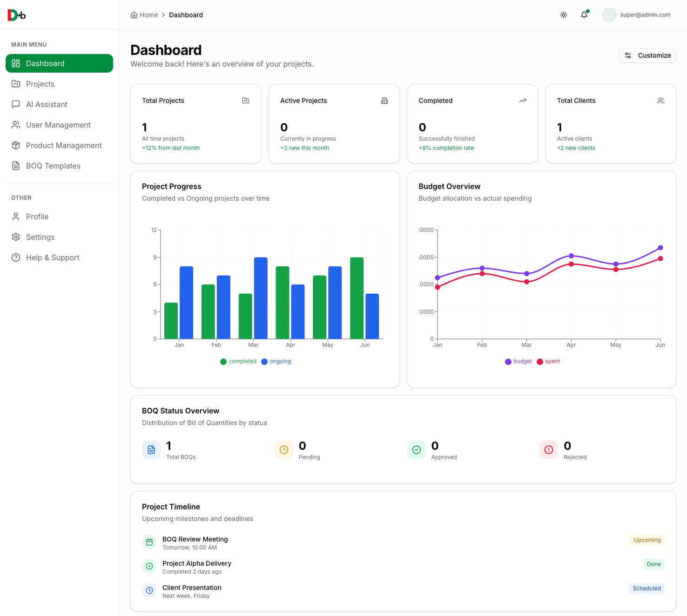This screenshot has height=616, width=687.
Task: Open Settings via the gear icon
Action: pyautogui.click(x=16, y=237)
